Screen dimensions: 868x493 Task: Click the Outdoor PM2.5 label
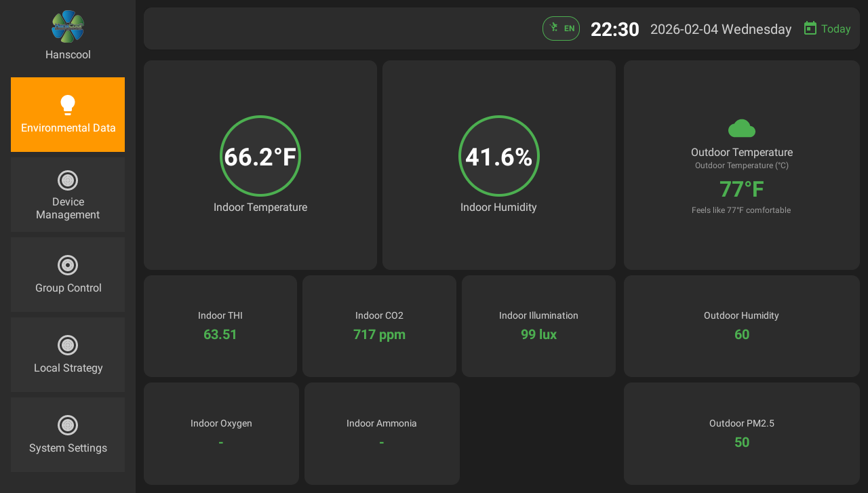click(x=742, y=423)
